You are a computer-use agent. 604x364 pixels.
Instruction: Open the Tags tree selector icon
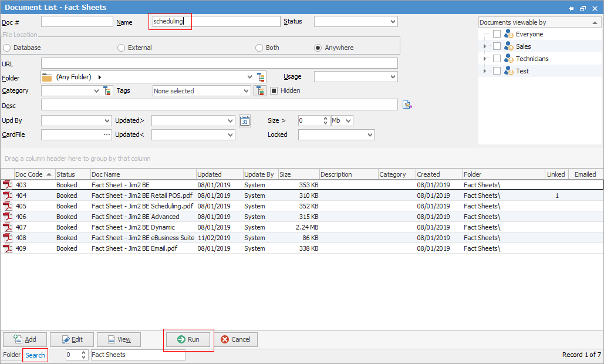coord(259,90)
